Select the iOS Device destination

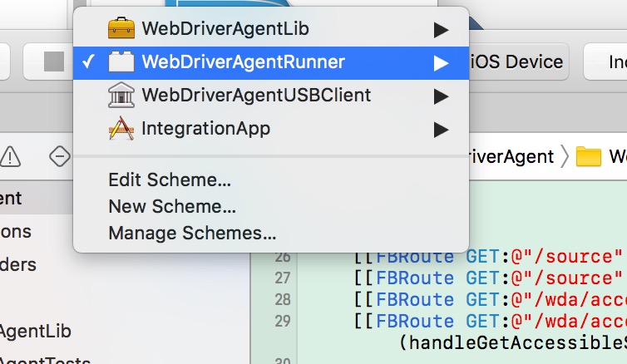coord(516,62)
